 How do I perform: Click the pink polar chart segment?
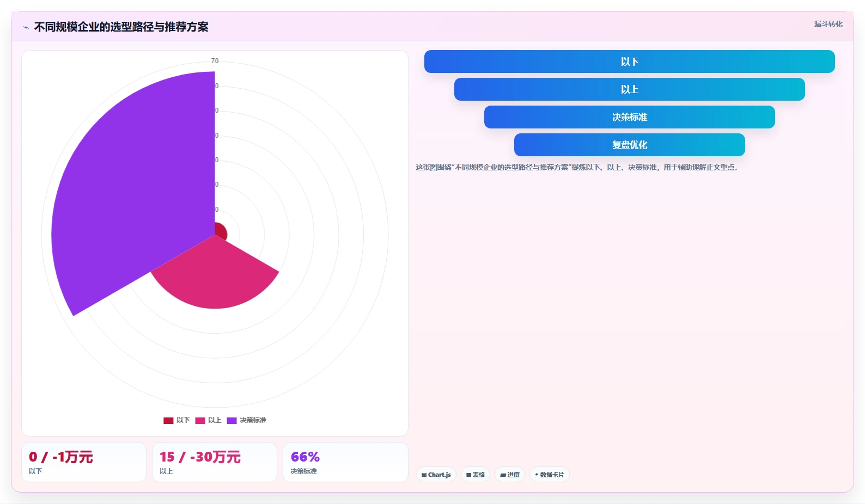pos(215,275)
